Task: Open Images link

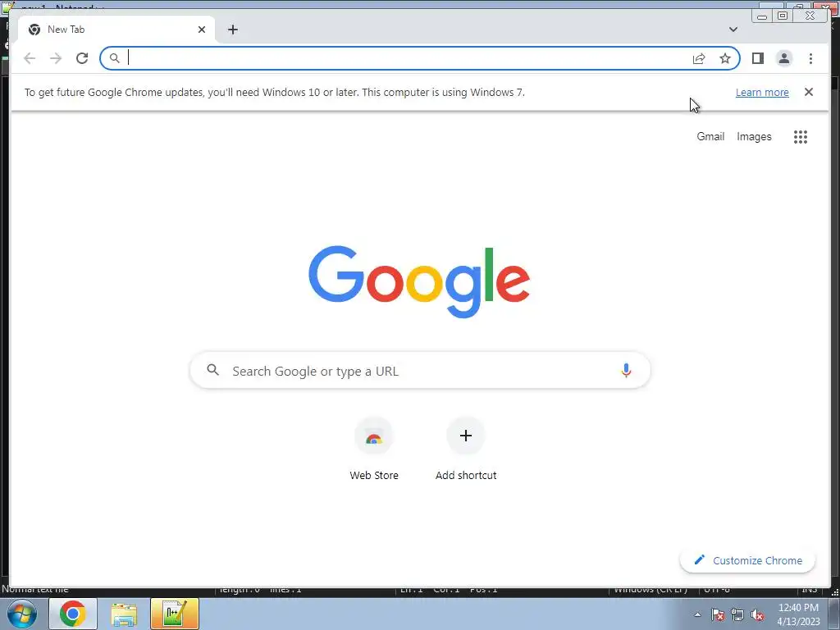Action: coord(754,137)
